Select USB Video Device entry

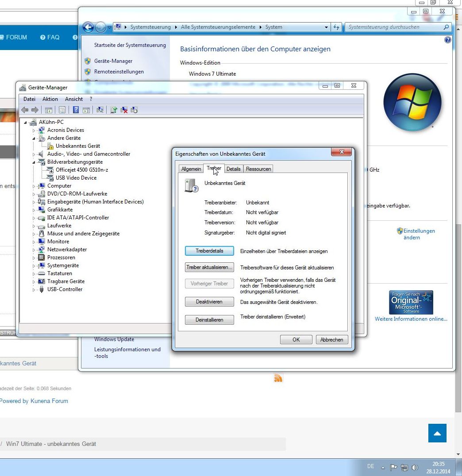coord(76,178)
